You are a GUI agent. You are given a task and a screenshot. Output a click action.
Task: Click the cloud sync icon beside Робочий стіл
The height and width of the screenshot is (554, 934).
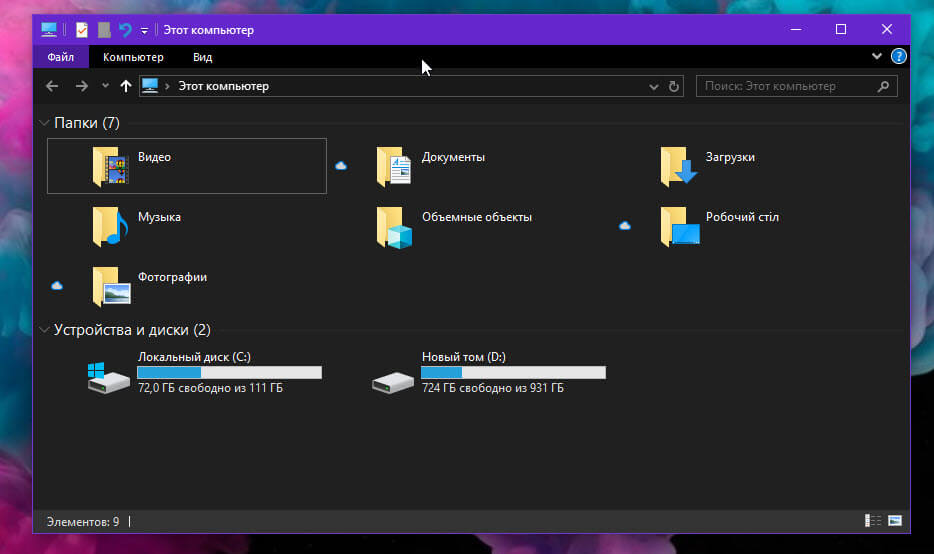click(625, 225)
